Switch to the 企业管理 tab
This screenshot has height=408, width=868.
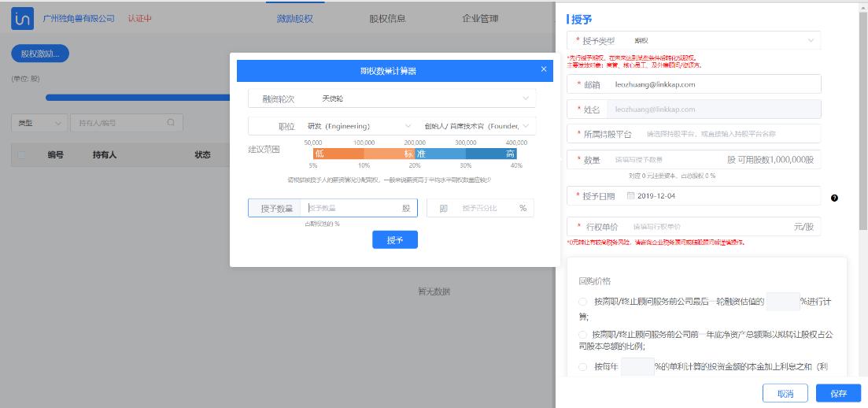480,18
